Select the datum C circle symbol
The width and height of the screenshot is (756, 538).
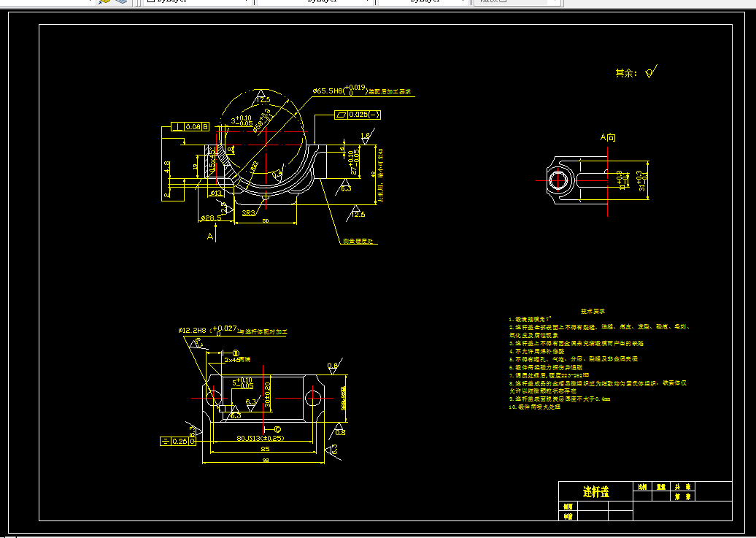pos(278,429)
